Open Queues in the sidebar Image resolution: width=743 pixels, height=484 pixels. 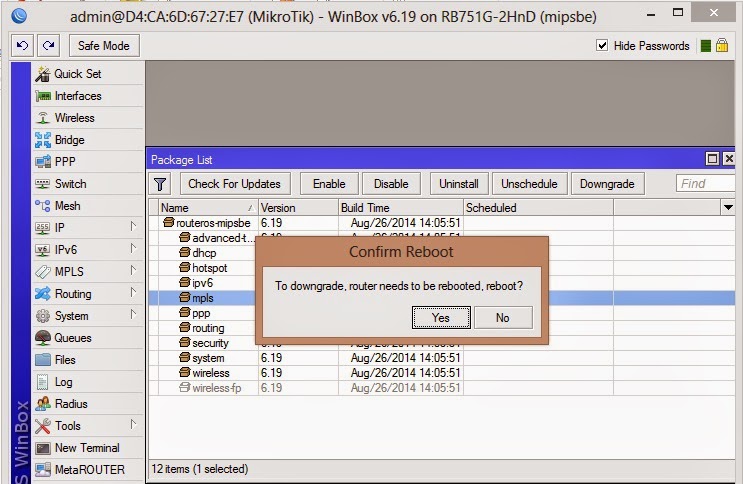click(88, 338)
